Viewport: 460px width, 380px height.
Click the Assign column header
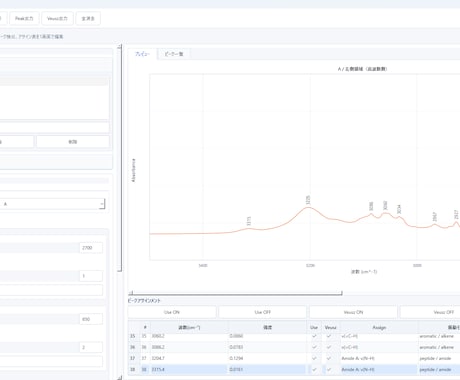[379, 328]
